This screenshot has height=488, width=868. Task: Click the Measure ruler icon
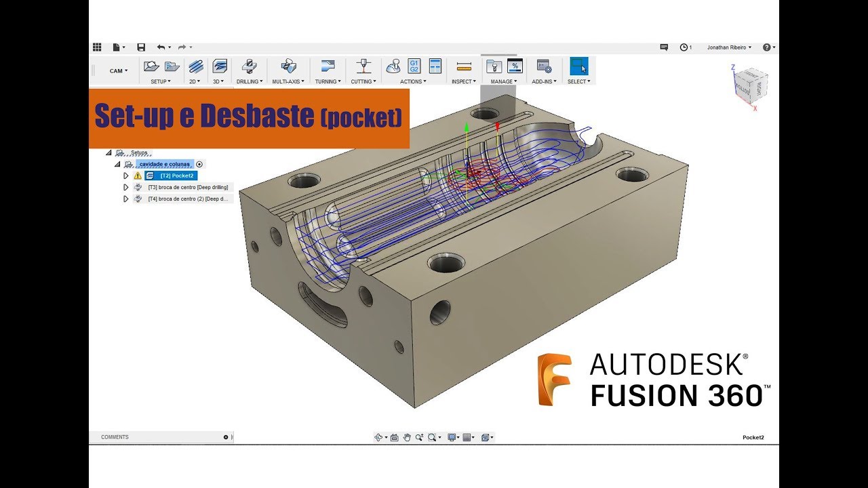(464, 66)
